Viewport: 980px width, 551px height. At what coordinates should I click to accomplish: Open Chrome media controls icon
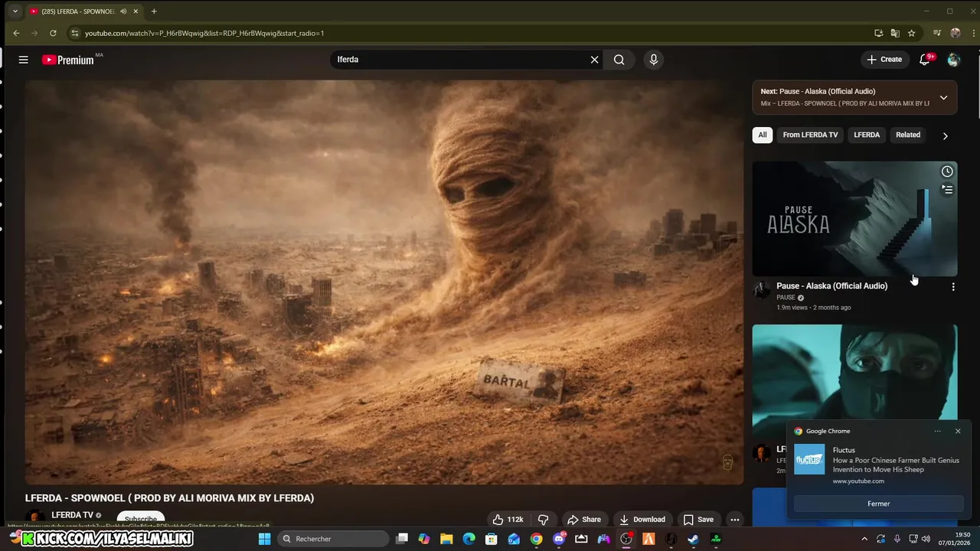(937, 33)
